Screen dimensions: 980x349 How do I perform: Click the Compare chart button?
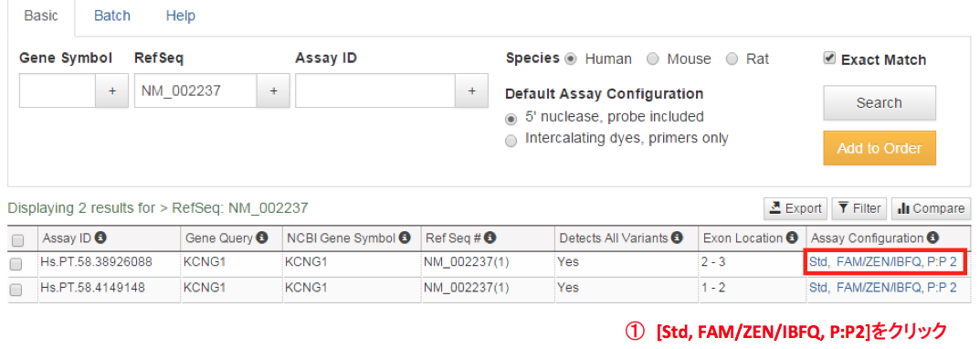[932, 208]
